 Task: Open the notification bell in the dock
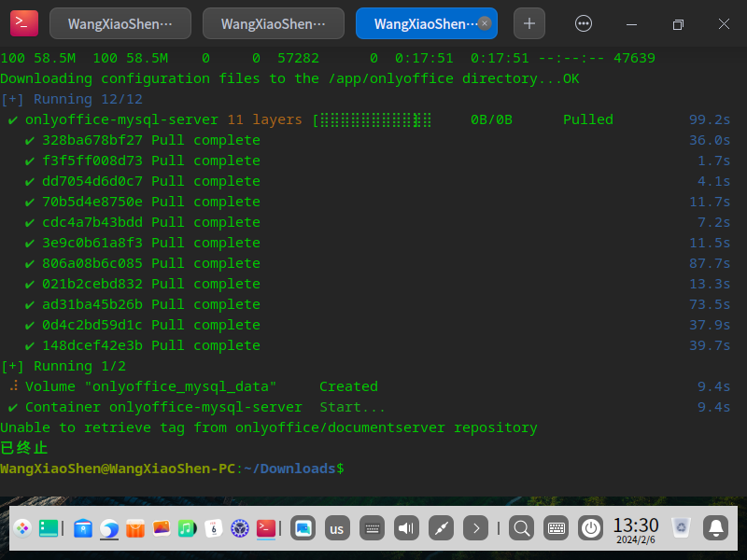(x=715, y=528)
